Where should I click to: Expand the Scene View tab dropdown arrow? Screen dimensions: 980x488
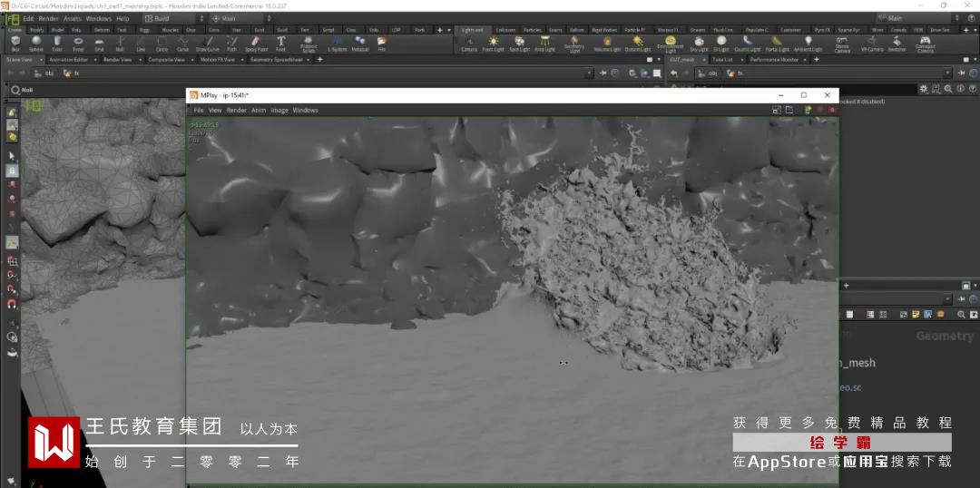point(41,60)
